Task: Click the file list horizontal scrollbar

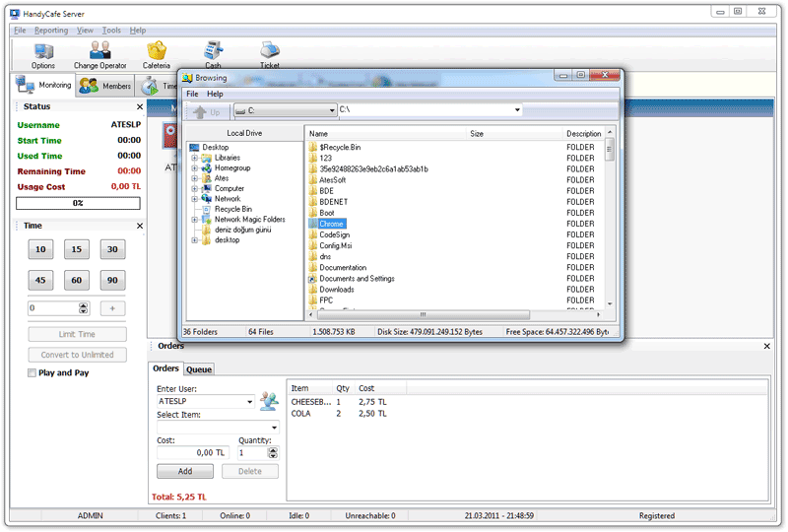Action: click(453, 315)
